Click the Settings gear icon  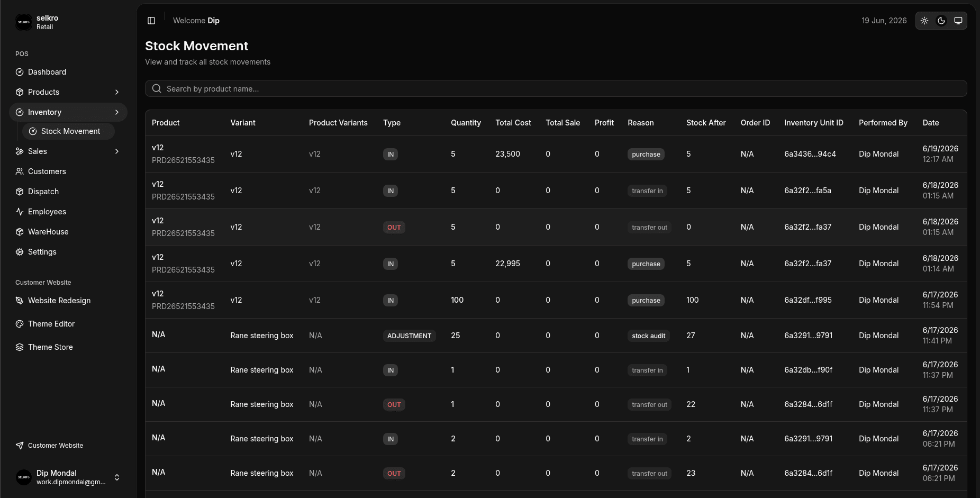20,252
